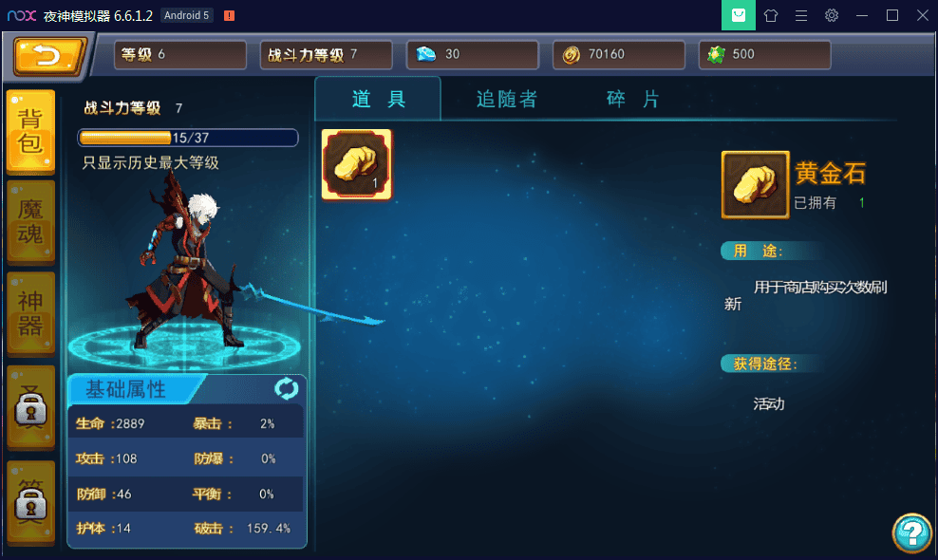The image size is (938, 560).
Task: Switch to the 碎片 tab
Action: [x=633, y=100]
